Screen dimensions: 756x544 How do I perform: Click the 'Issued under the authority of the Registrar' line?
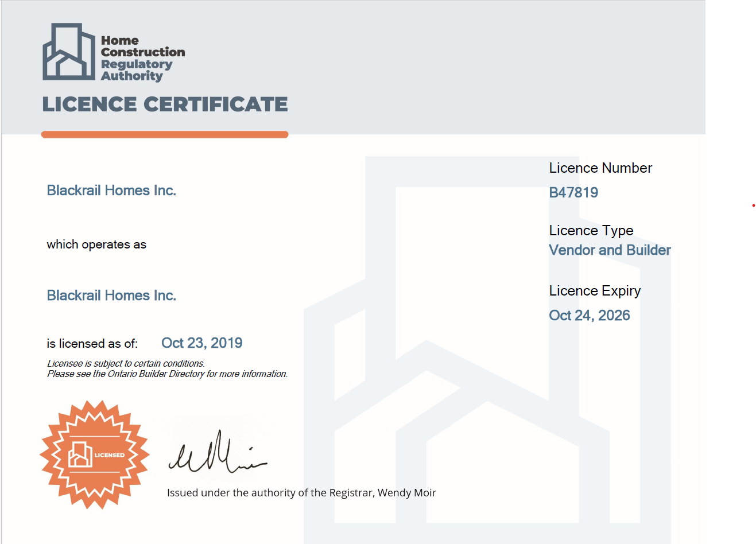pos(301,492)
